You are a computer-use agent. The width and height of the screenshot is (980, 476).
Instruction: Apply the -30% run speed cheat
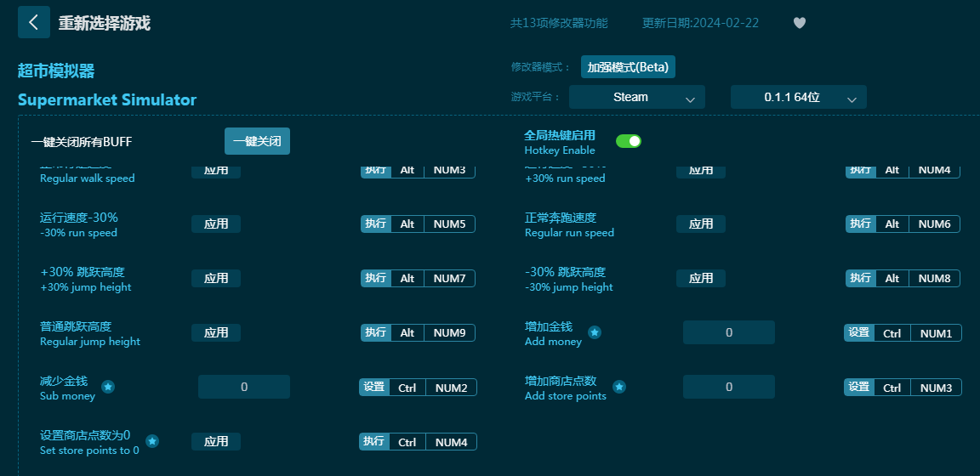[x=215, y=224]
